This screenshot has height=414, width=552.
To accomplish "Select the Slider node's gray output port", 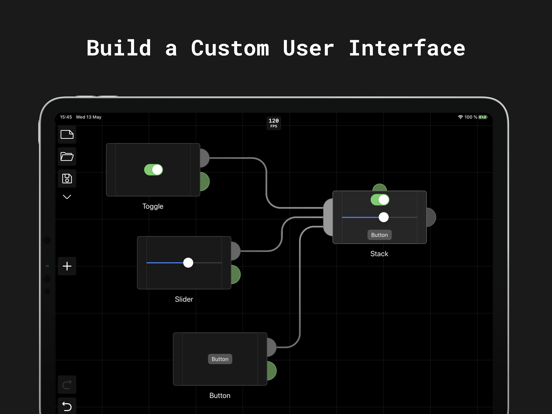I will pyautogui.click(x=236, y=251).
